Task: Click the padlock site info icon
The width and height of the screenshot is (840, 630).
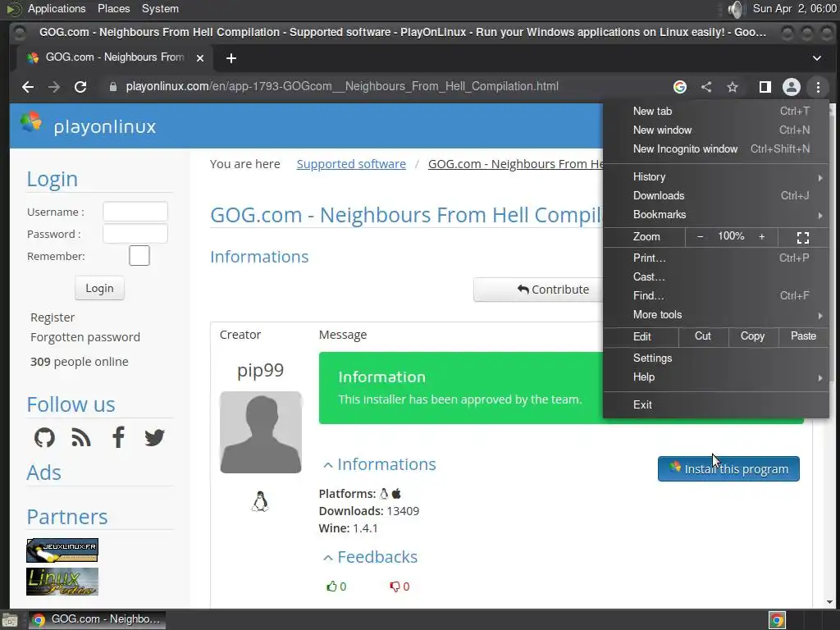Action: tap(113, 87)
